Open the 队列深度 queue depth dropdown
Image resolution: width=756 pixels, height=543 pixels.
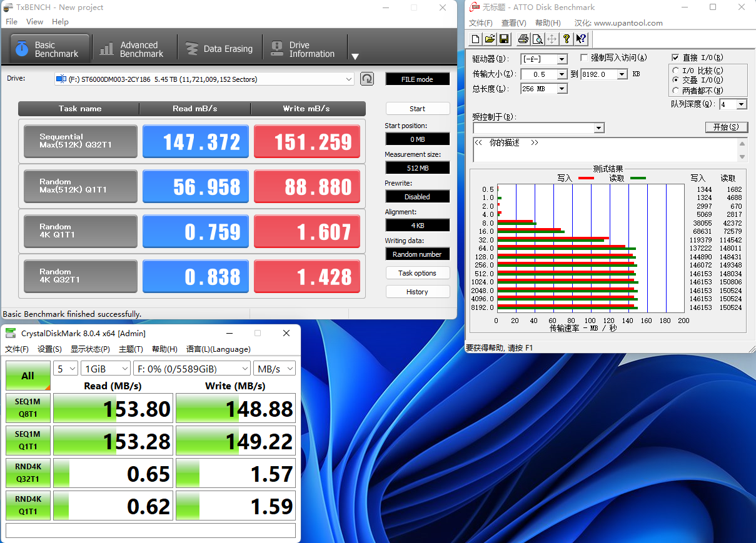pos(741,104)
